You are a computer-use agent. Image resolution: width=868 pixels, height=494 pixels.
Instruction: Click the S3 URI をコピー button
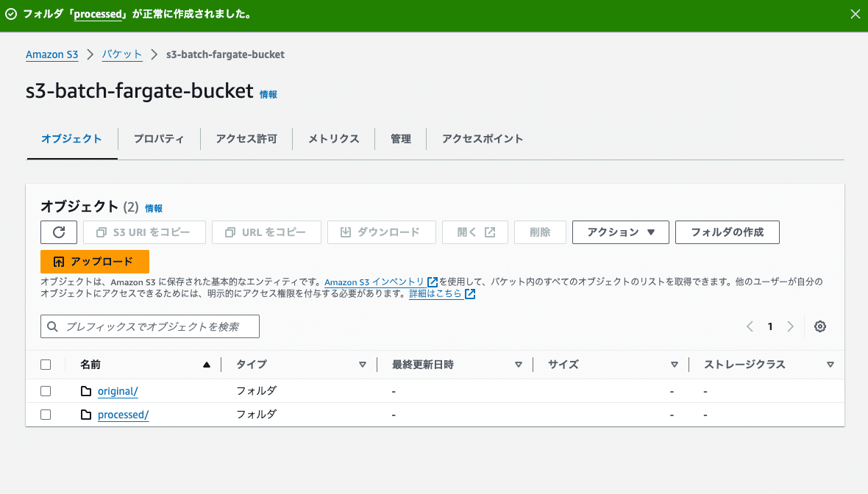[x=144, y=232]
